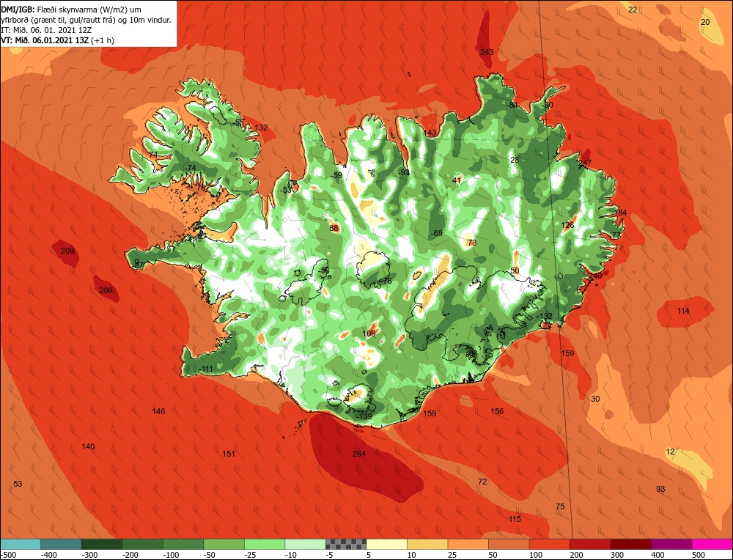
Task: Click the map value '41' in the northeast interior
Action: [x=457, y=180]
